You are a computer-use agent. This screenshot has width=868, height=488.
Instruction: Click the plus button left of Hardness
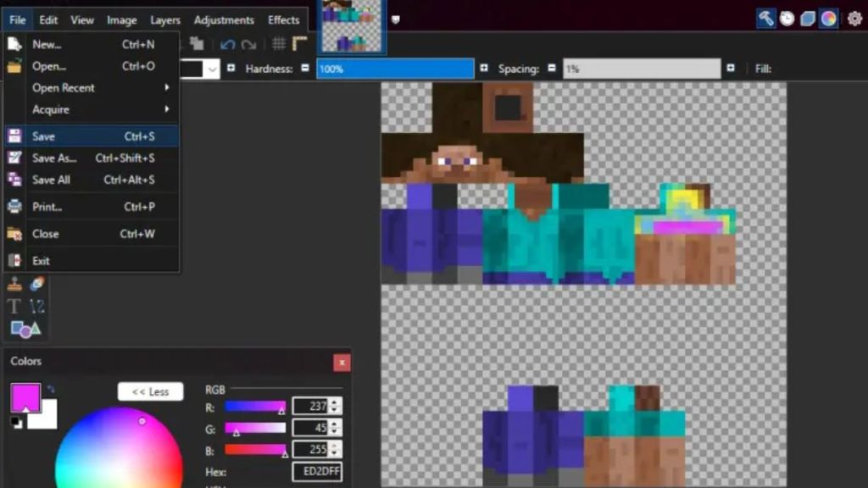(231, 68)
